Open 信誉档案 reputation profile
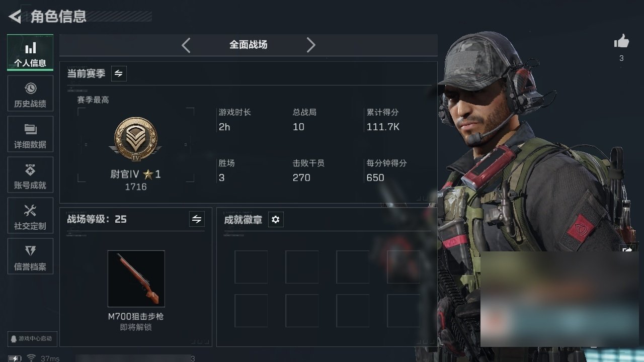644x362 pixels. (30, 256)
